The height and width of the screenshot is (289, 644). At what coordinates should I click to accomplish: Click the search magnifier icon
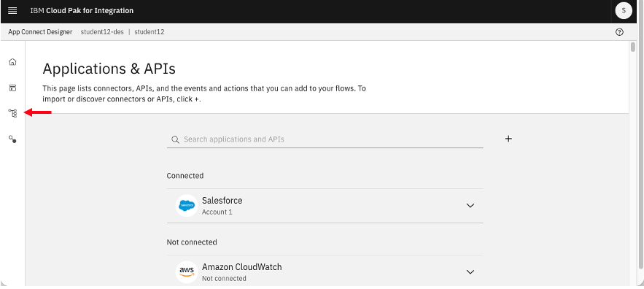[175, 139]
